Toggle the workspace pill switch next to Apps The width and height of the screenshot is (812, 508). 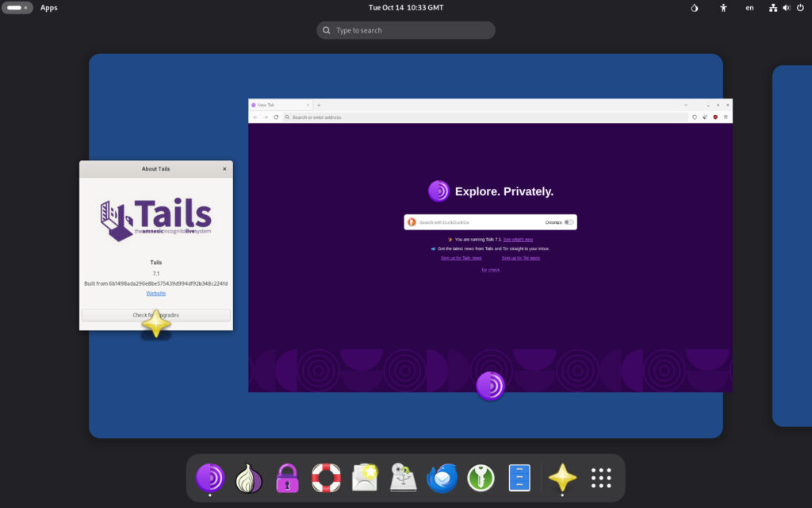[17, 7]
